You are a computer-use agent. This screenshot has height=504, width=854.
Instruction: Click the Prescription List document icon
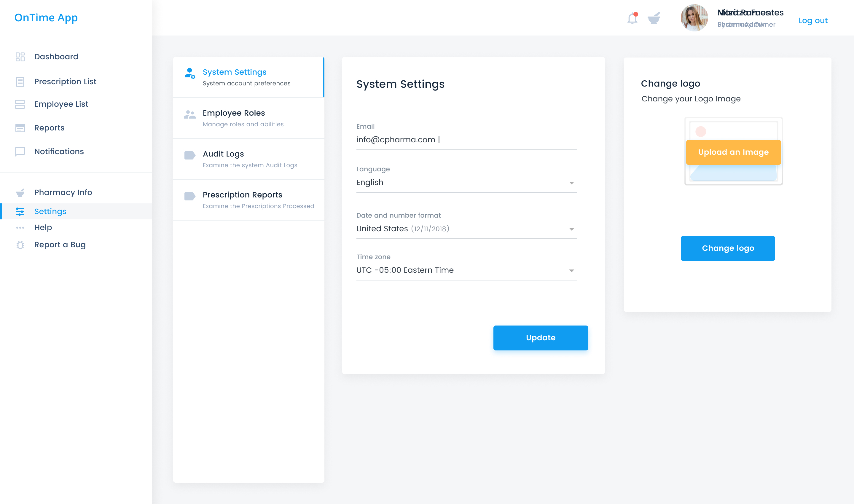20,82
